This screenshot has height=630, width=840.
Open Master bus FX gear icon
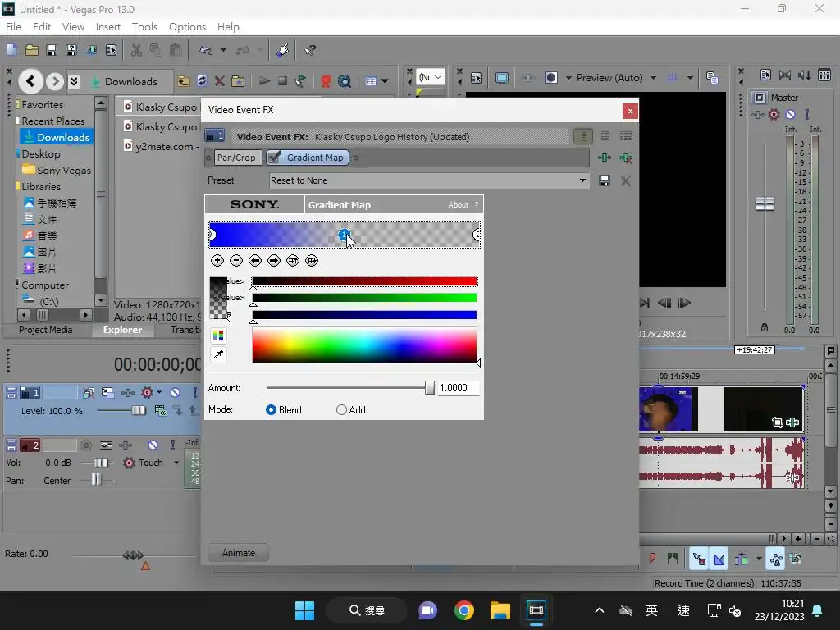774,114
